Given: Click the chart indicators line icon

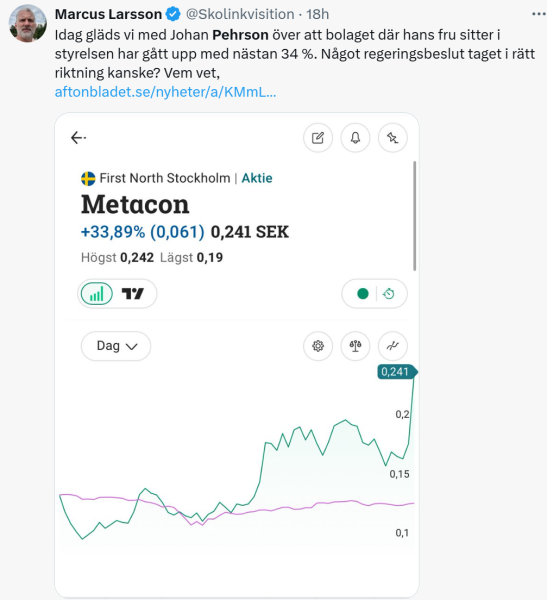Looking at the screenshot, I should pos(393,346).
